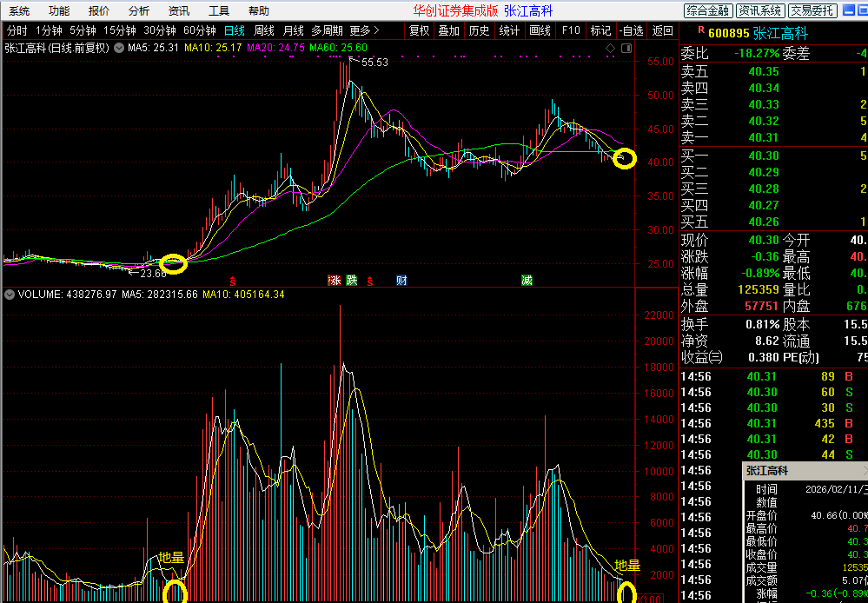Click the 标记 mark button
The width and height of the screenshot is (868, 603).
(600, 31)
